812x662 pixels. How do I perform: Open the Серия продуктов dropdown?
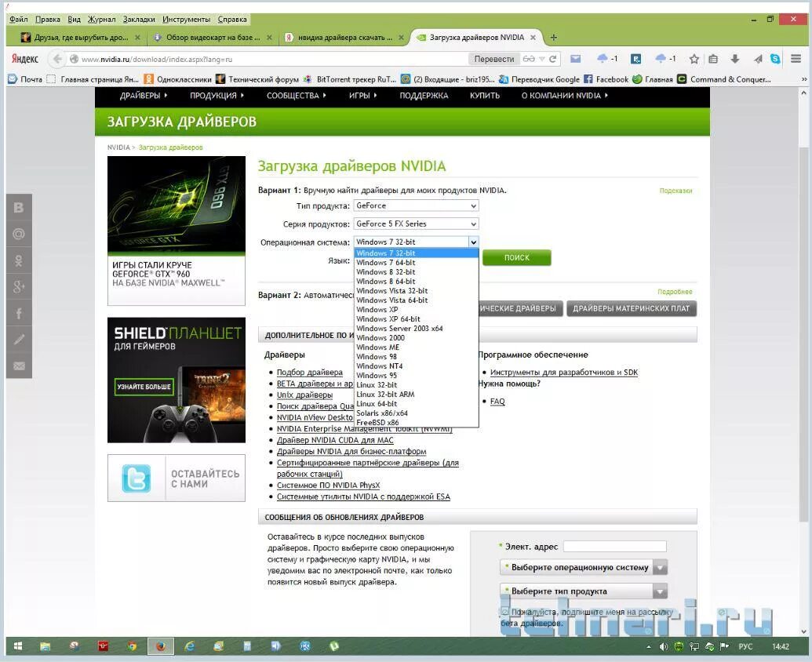pyautogui.click(x=416, y=224)
